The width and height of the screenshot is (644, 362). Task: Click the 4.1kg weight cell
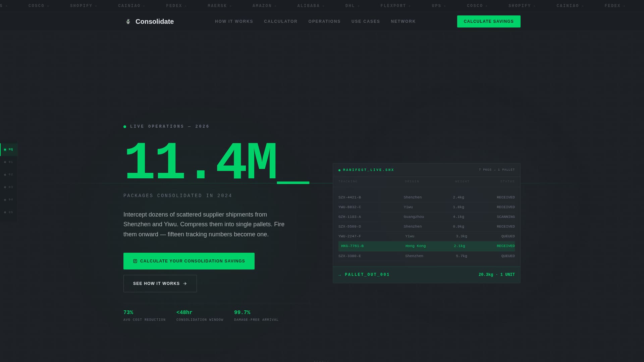(x=459, y=217)
